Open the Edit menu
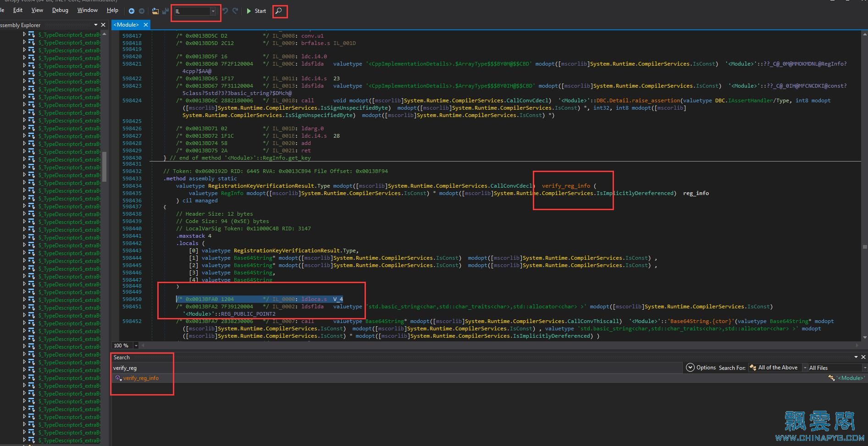Viewport: 868px width, 446px height. (x=18, y=10)
